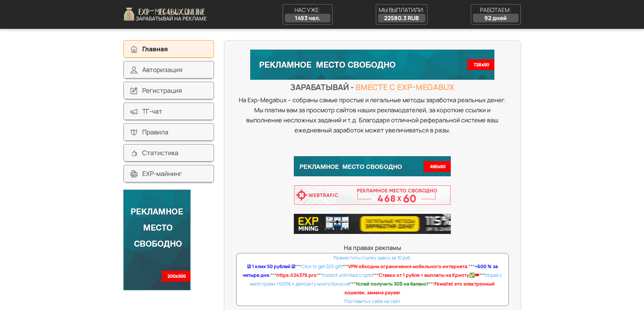Click the EXP MINING banner
This screenshot has height=310, width=644.
372,224
